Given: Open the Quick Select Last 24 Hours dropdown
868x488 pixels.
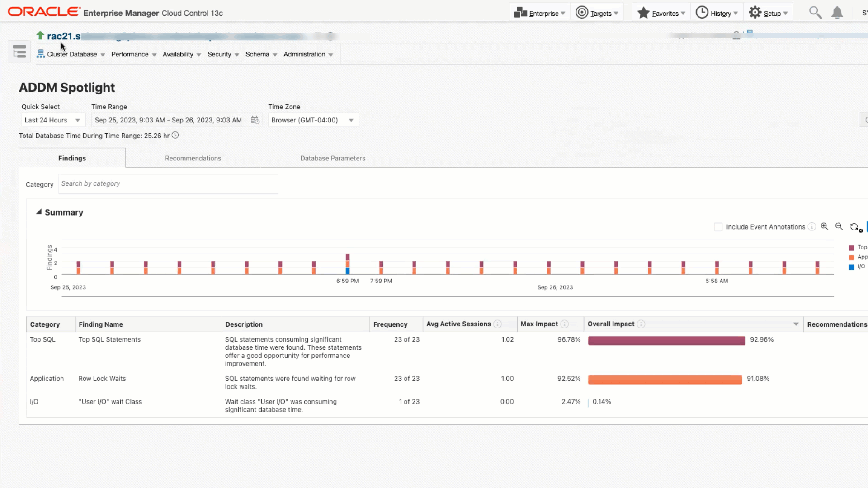Looking at the screenshot, I should click(x=53, y=120).
